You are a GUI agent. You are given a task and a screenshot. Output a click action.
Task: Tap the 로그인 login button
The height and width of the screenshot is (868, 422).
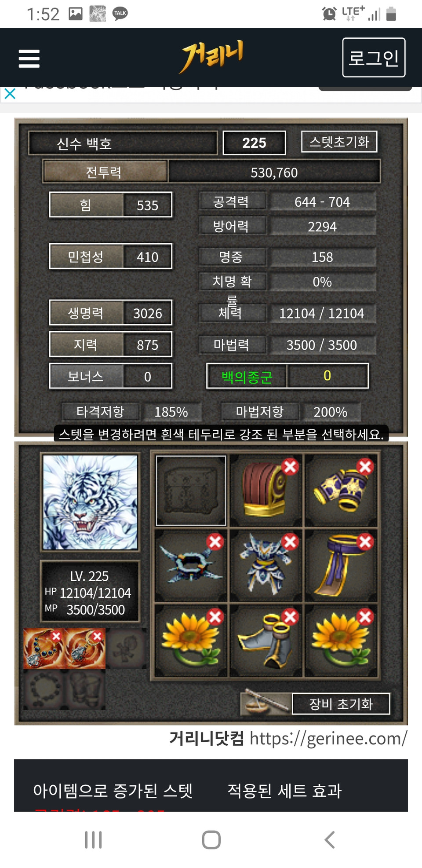374,57
